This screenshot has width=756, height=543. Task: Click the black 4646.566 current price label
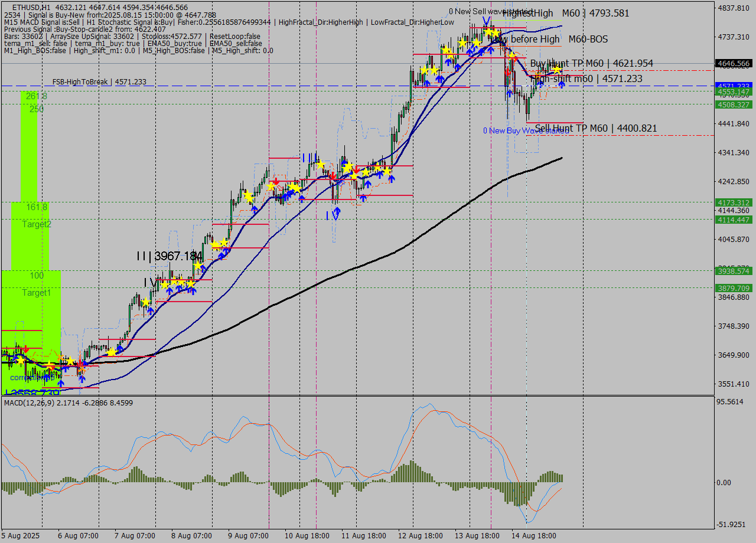click(735, 63)
